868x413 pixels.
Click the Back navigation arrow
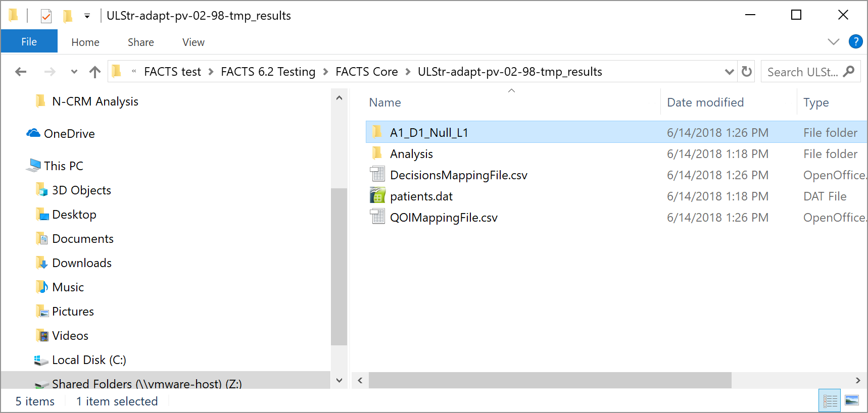[x=21, y=72]
